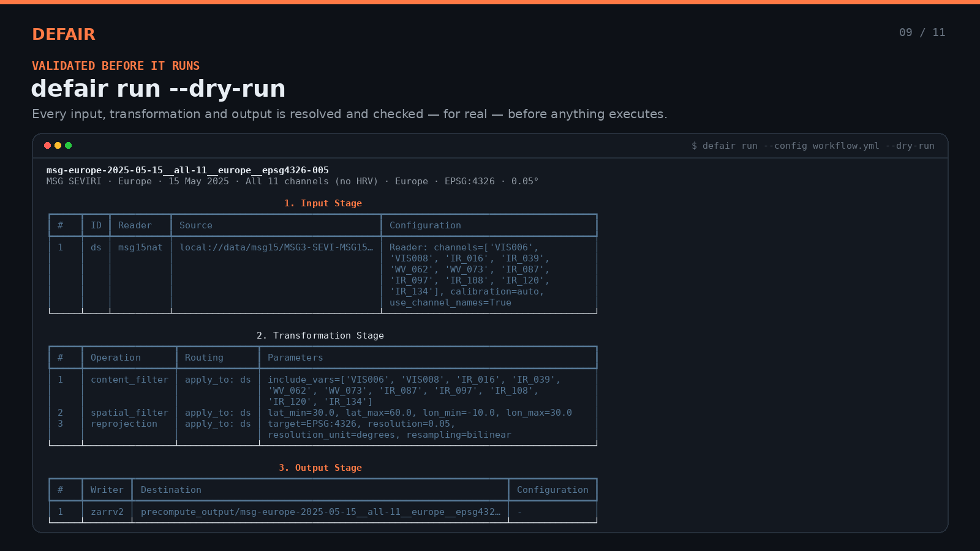
Task: Click the 'Operation' column header
Action: click(116, 358)
